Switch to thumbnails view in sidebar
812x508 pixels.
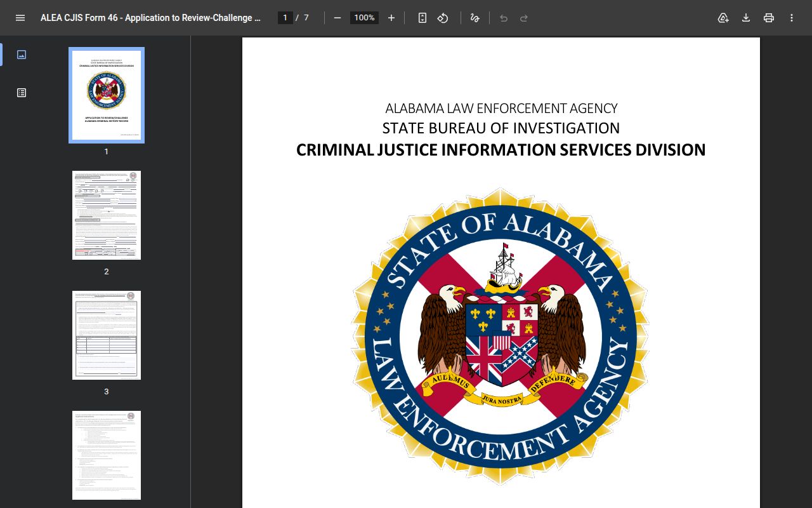pyautogui.click(x=22, y=55)
